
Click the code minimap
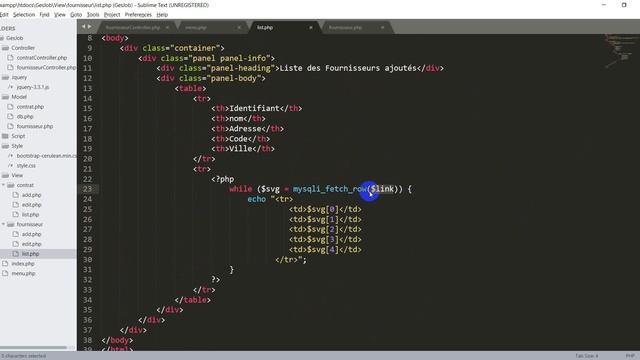tap(622, 51)
